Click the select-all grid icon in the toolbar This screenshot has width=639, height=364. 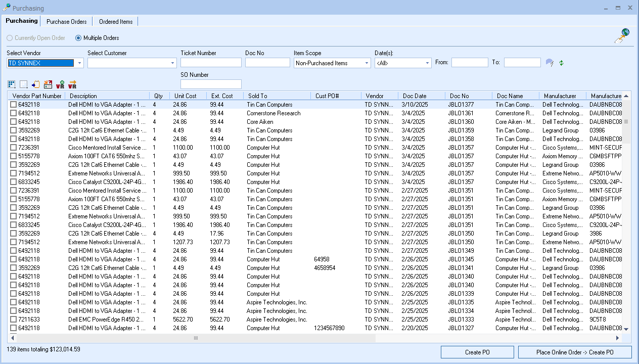(x=12, y=84)
